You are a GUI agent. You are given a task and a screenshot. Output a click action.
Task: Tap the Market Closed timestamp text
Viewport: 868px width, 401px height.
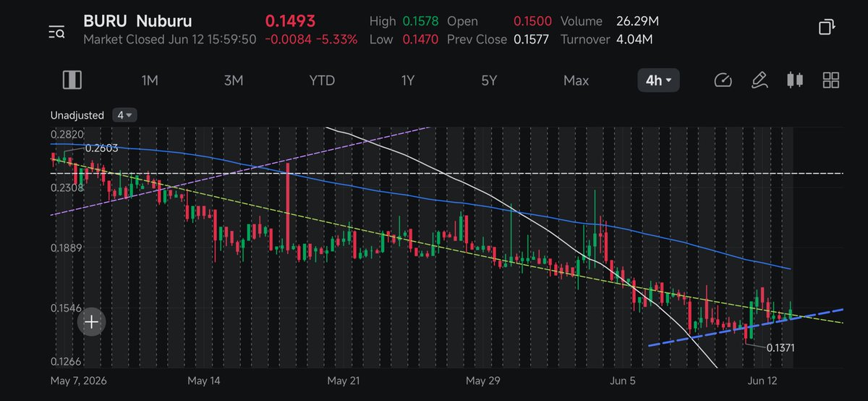[169, 39]
